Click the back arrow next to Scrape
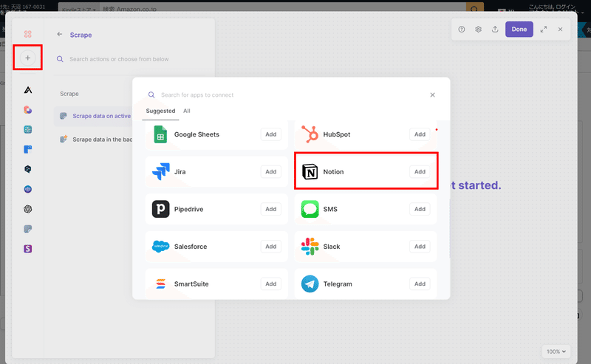The image size is (591, 364). [x=60, y=34]
